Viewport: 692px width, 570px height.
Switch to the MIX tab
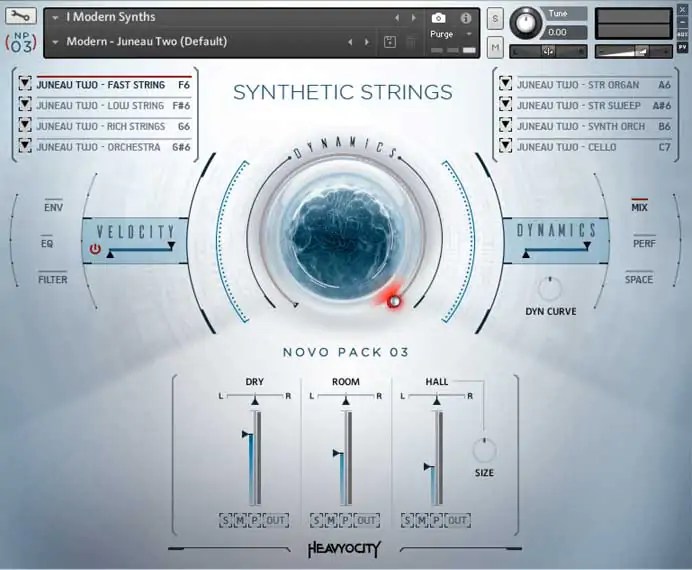click(639, 207)
